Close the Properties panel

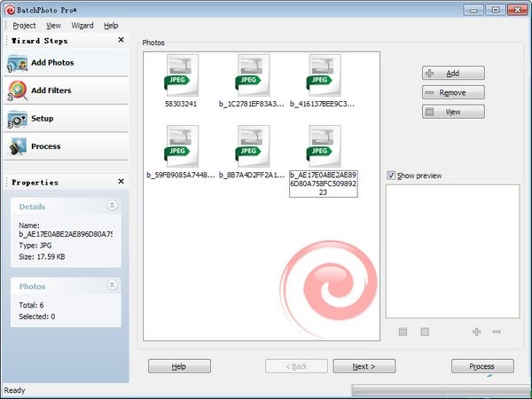pos(121,182)
